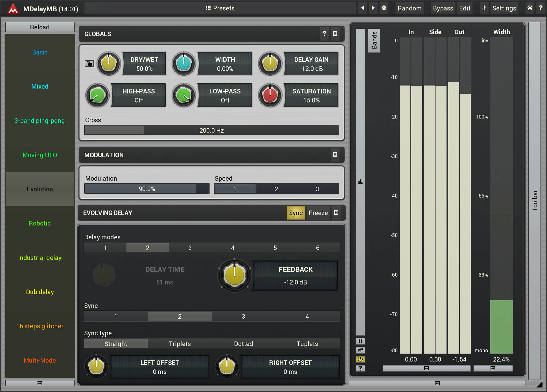Click the Cross 200.0 Hz slider

212,130
